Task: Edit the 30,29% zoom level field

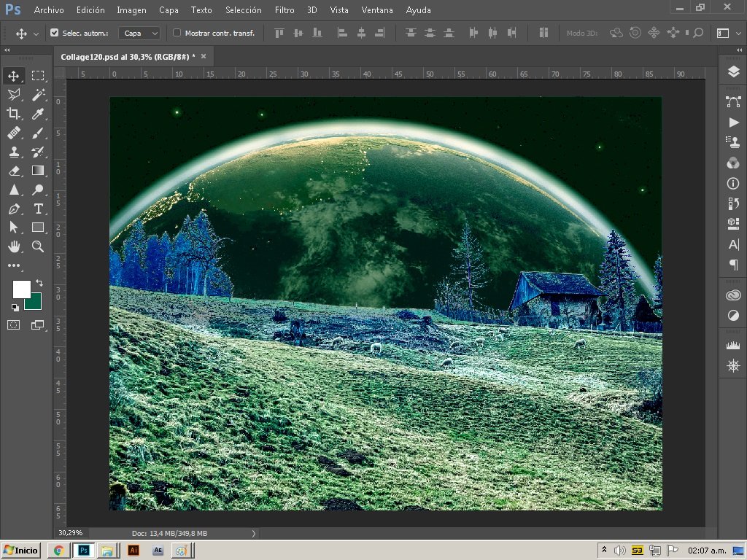Action: point(71,533)
